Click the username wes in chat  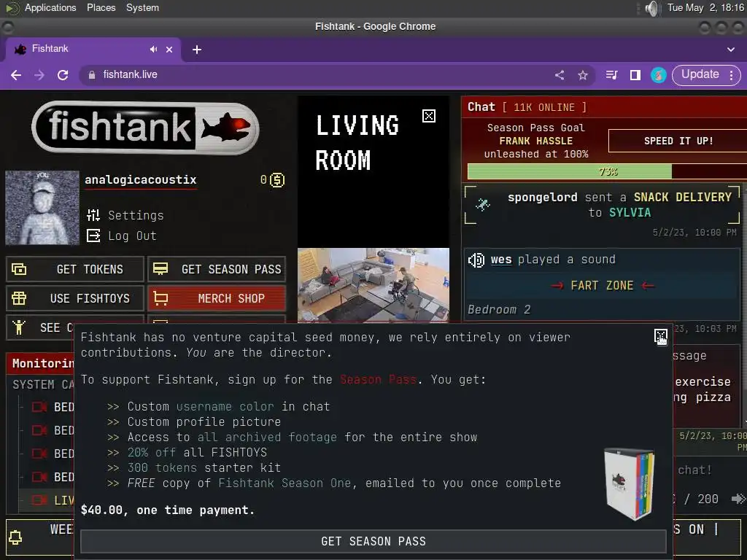[501, 260]
